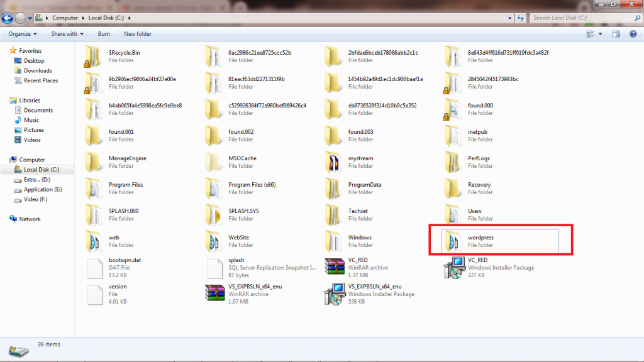Image resolution: width=644 pixels, height=362 pixels.
Task: Click the New folder button
Action: click(138, 34)
